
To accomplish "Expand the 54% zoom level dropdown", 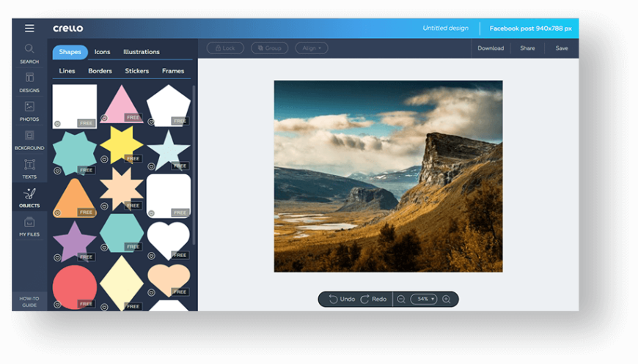I will tap(423, 299).
